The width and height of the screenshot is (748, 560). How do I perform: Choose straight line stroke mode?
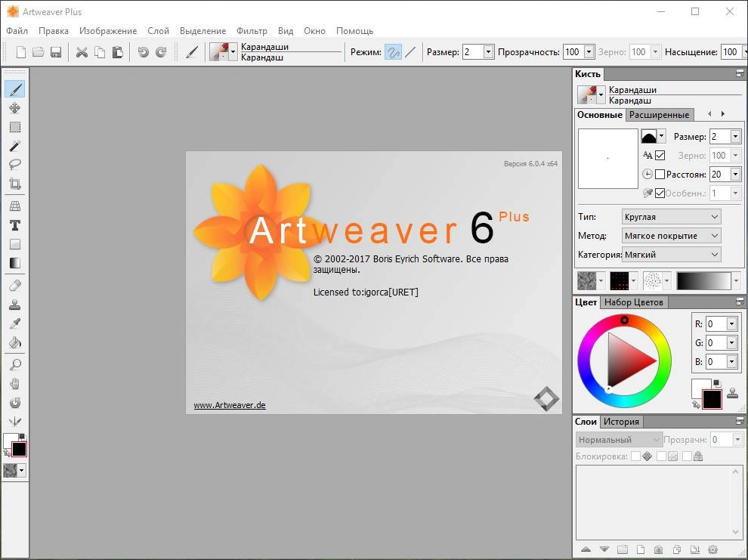(x=410, y=52)
